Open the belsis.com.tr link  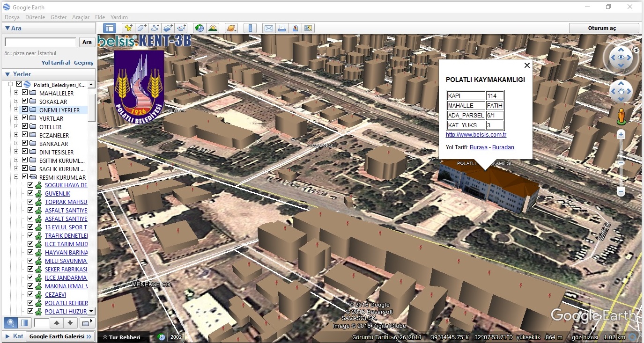476,135
